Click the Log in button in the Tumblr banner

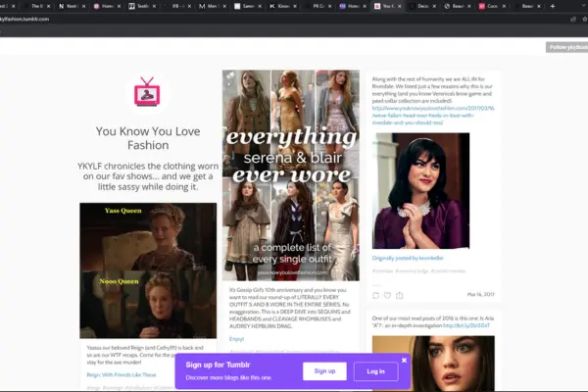coord(375,371)
